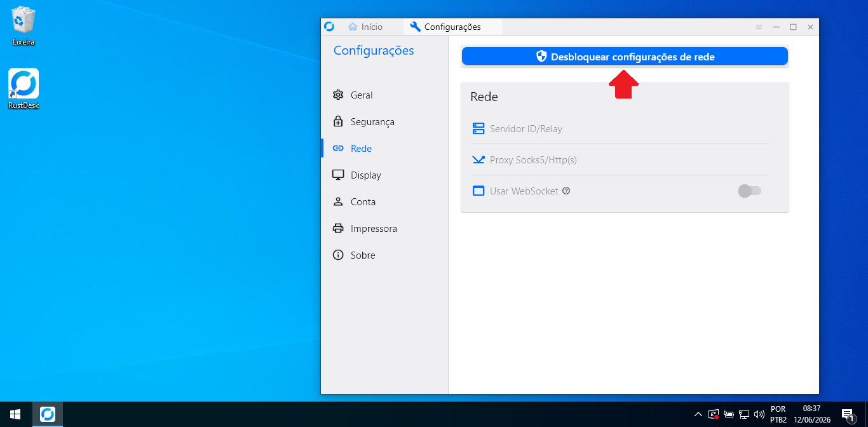Screen dimensions: 868x427
Task: Click the RustDesk logo in title bar
Action: [329, 27]
